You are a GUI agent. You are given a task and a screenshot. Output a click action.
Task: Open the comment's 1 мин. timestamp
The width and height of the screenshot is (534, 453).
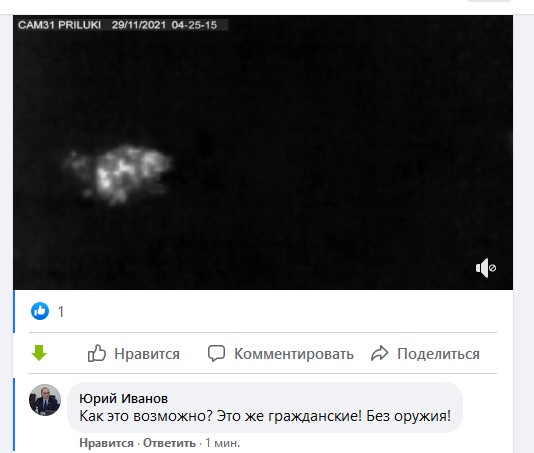click(x=222, y=443)
